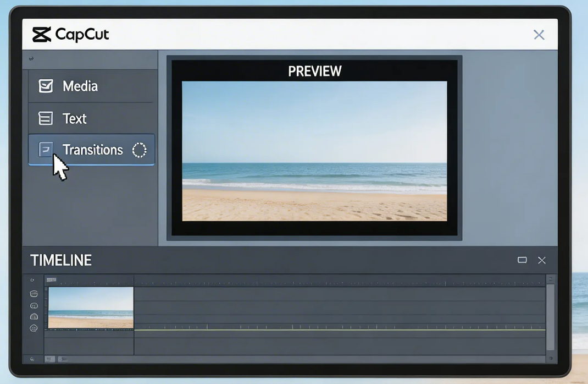Click the icon at bottom-left of timeline panel
Image resolution: width=588 pixels, height=384 pixels.
coord(32,358)
